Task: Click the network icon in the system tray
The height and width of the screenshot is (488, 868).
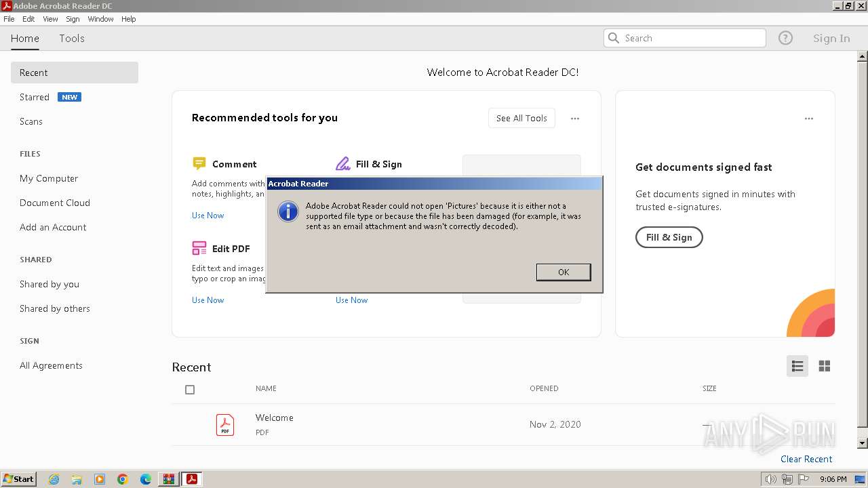Action: (x=787, y=479)
